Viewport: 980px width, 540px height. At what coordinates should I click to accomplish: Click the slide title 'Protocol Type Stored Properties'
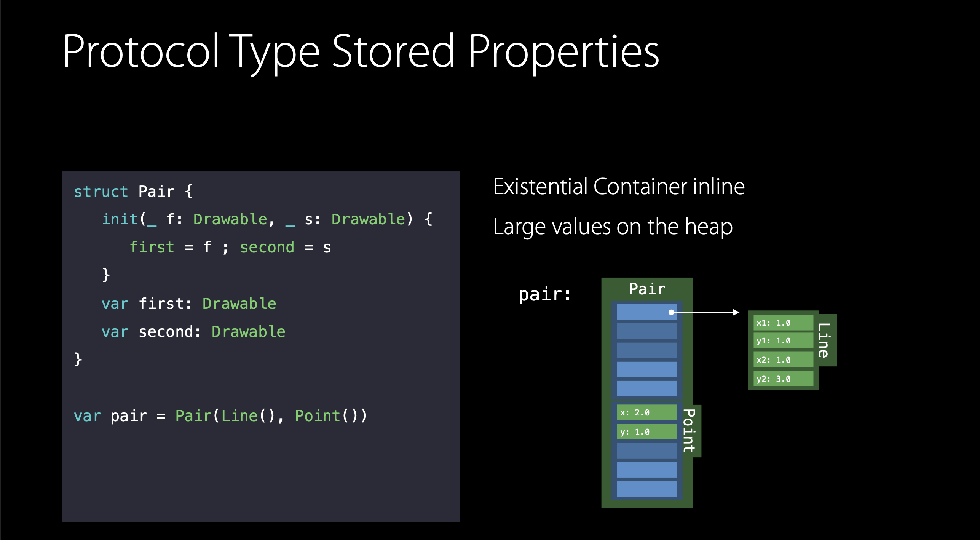(x=360, y=51)
